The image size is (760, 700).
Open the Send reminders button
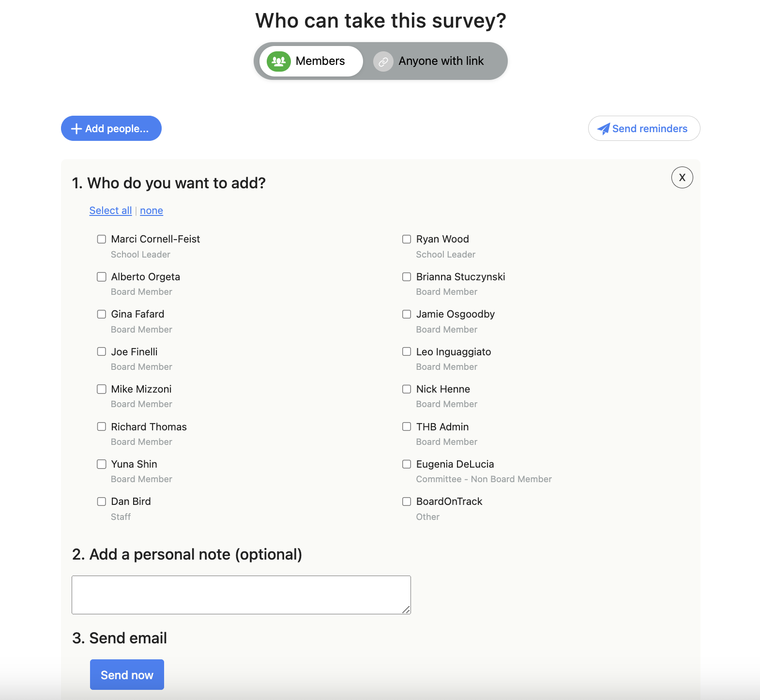[x=644, y=128]
